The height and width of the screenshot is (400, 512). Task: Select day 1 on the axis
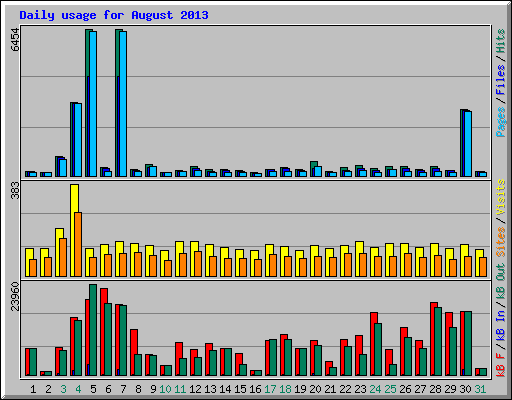(33, 389)
